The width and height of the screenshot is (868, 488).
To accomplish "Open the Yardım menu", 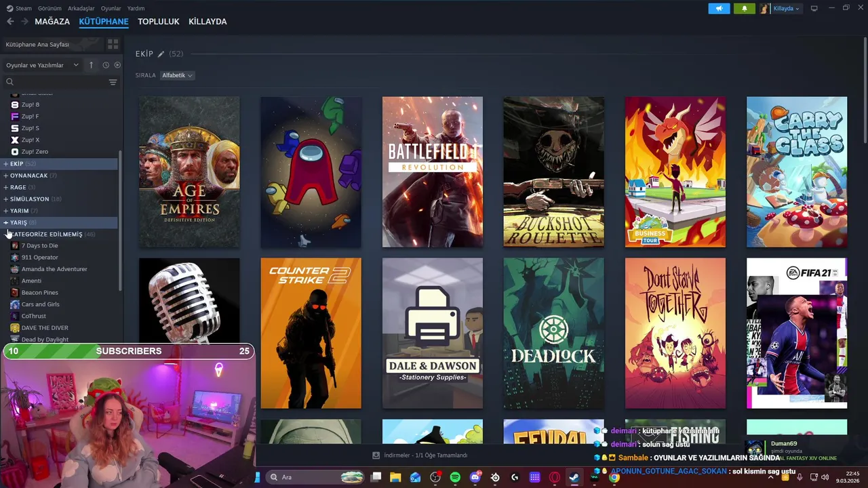I will tap(136, 8).
